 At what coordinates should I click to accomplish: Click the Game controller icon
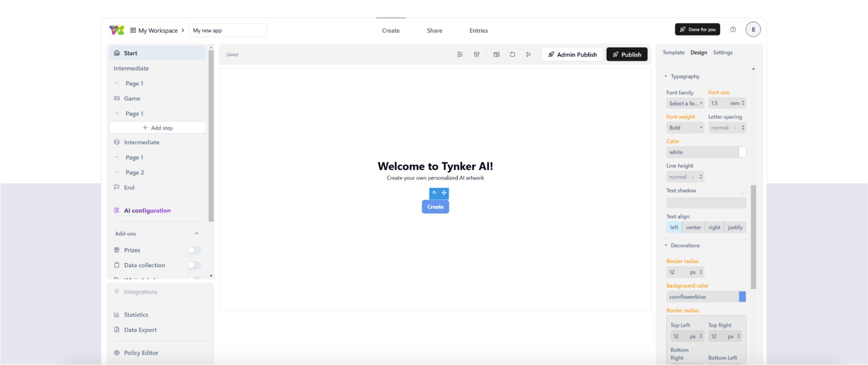[x=117, y=98]
